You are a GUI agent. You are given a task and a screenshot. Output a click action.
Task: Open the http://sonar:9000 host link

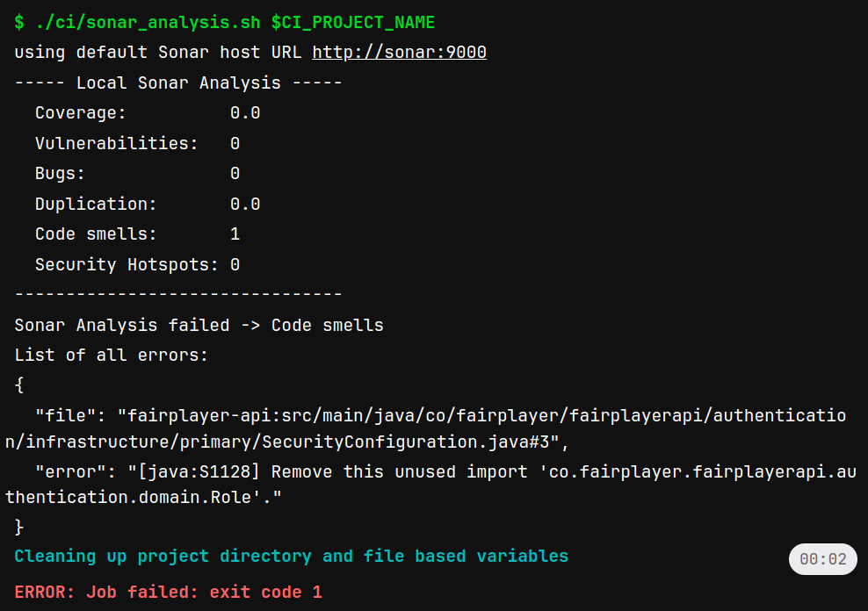point(399,53)
